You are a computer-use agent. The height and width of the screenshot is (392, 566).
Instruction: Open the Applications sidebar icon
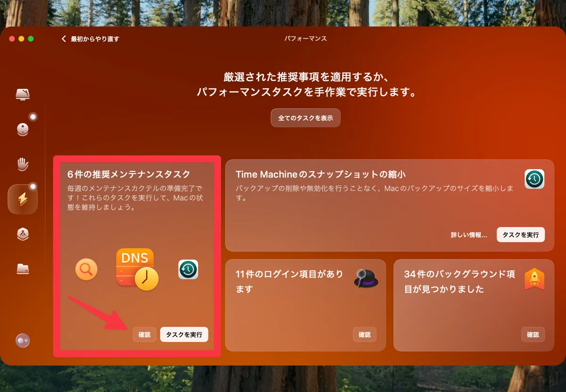[x=23, y=234]
